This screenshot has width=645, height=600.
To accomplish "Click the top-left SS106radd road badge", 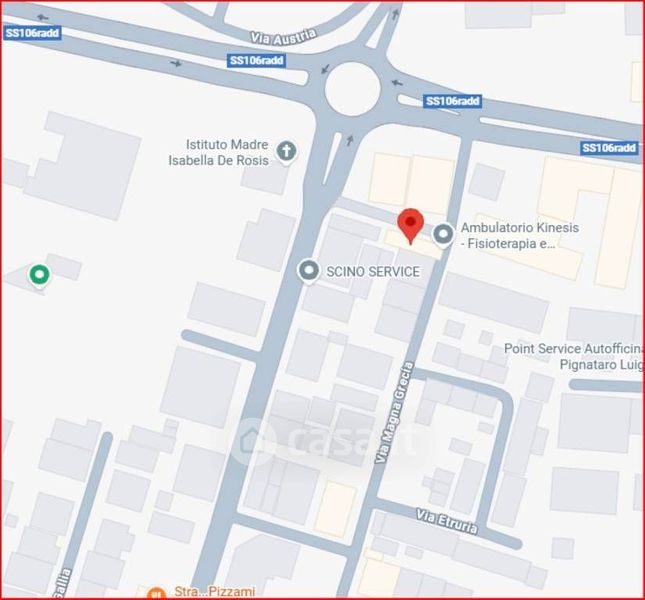I will 32,33.
